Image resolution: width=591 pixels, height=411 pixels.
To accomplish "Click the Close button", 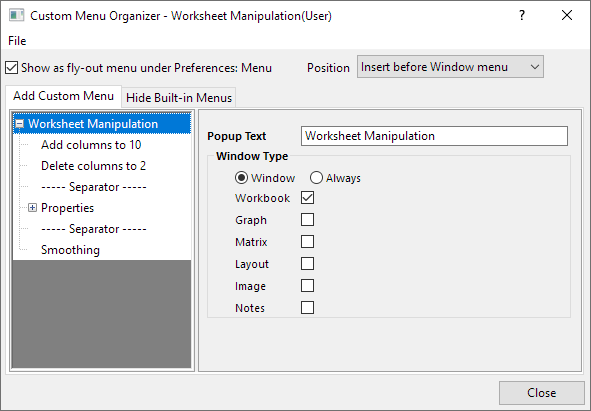I will [542, 393].
